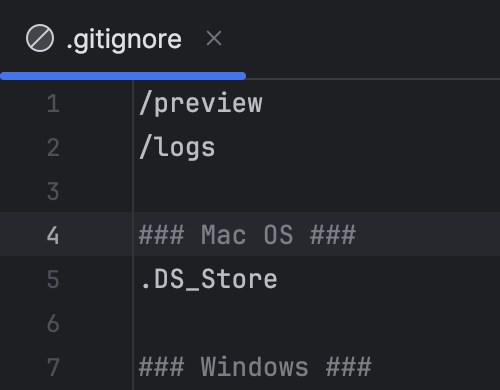Click trailing ### after Mac OS

(x=333, y=235)
